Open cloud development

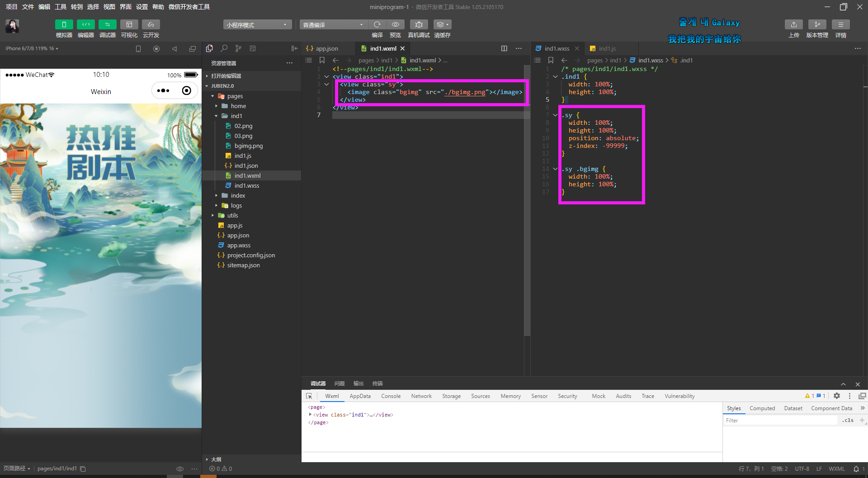pyautogui.click(x=151, y=24)
